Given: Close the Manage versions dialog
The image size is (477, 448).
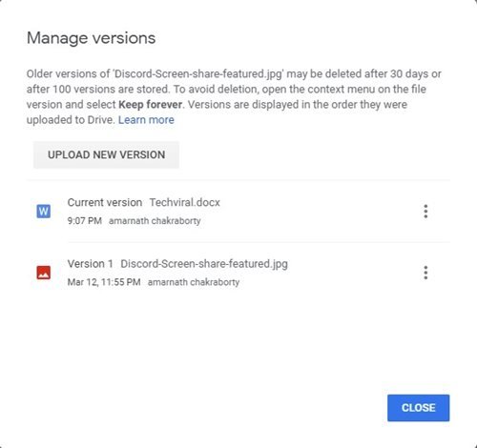Looking at the screenshot, I should [418, 408].
